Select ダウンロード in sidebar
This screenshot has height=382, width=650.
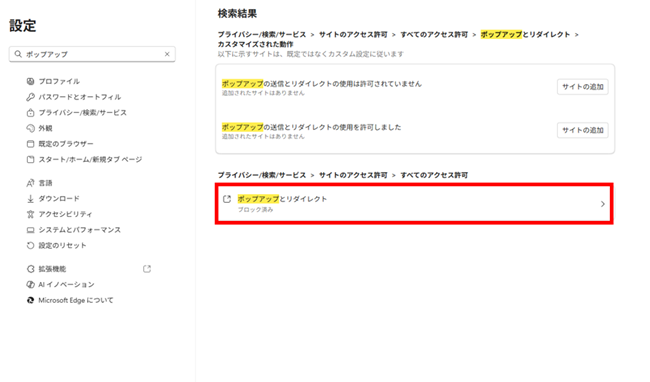tap(59, 199)
